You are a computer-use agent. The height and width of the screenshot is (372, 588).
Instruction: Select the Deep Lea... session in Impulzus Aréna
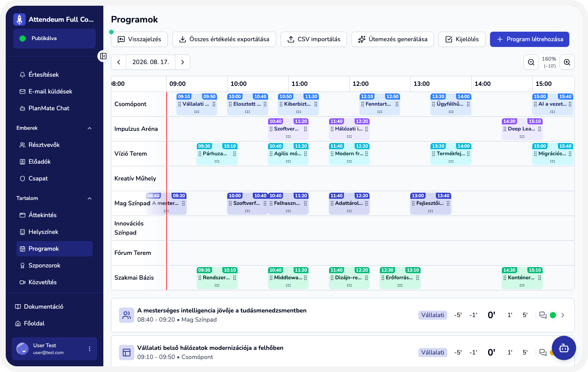[x=522, y=129]
